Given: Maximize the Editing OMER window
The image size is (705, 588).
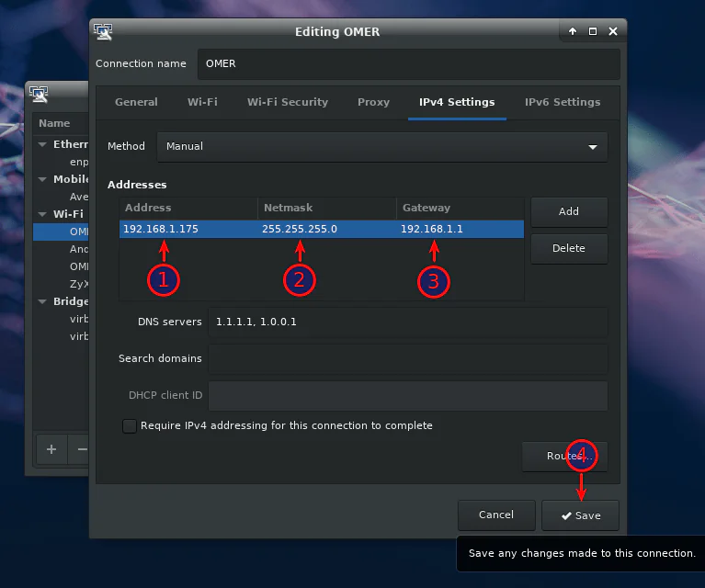Looking at the screenshot, I should (593, 31).
